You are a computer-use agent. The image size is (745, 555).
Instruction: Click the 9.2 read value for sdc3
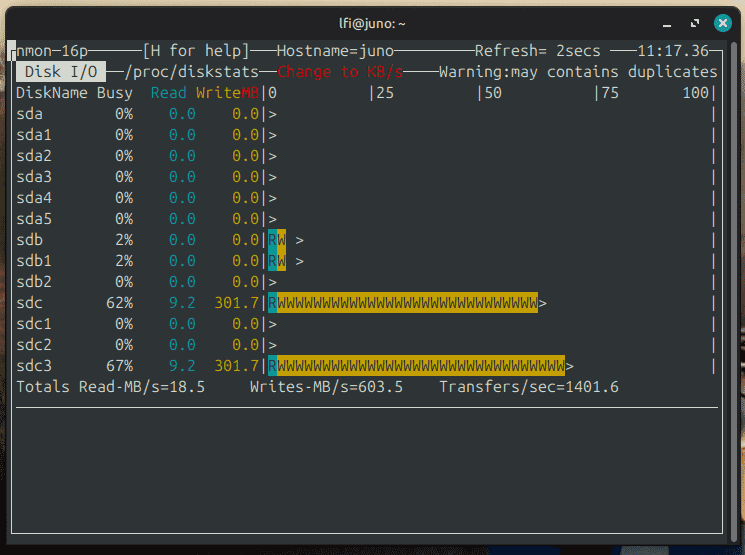coord(182,365)
